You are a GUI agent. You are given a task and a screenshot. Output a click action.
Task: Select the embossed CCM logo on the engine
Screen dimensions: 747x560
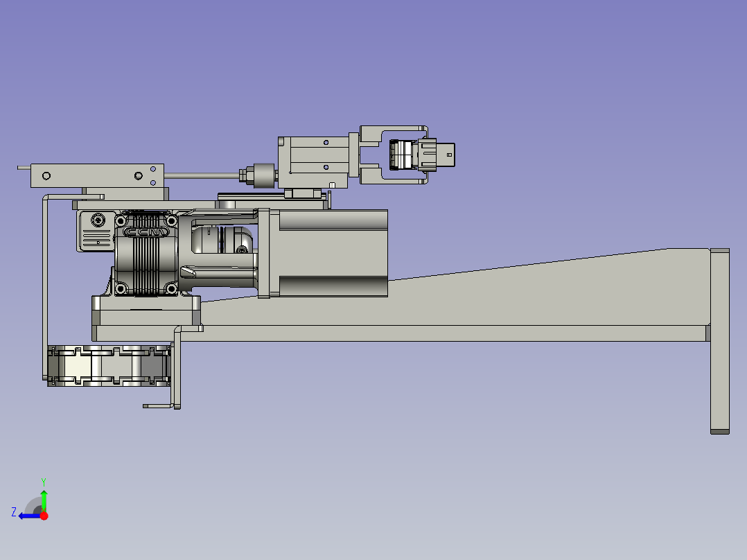pyautogui.click(x=146, y=232)
